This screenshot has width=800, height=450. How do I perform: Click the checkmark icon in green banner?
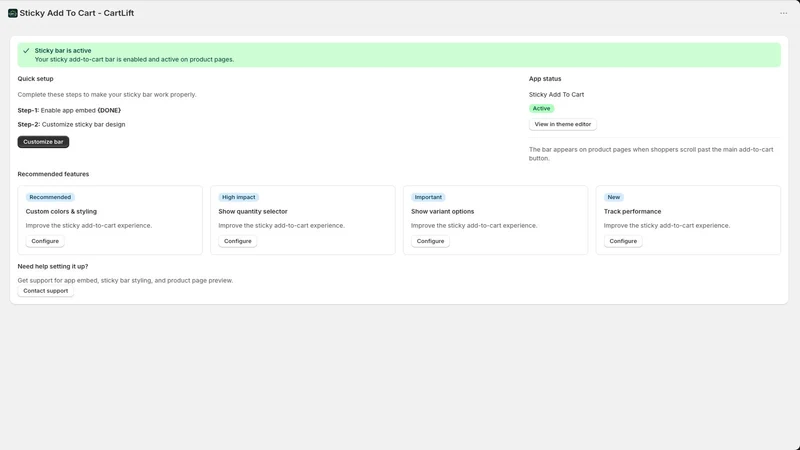(26, 51)
